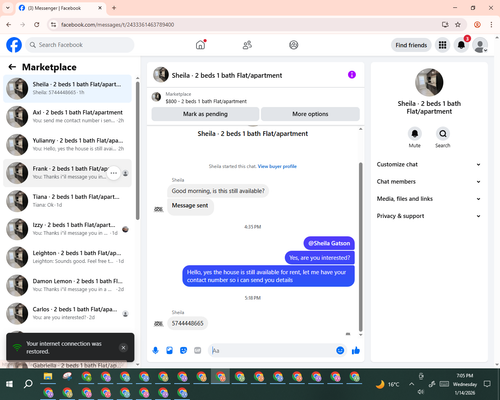
Task: Open Damon Lemon conversation
Action: tap(67, 285)
